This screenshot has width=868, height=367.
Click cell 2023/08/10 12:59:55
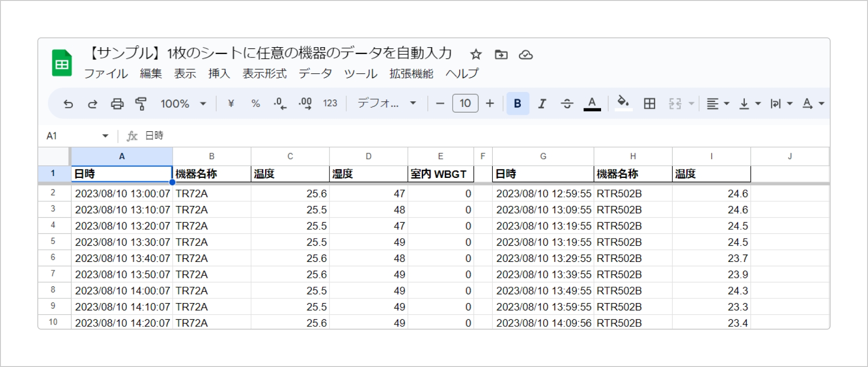click(x=543, y=193)
